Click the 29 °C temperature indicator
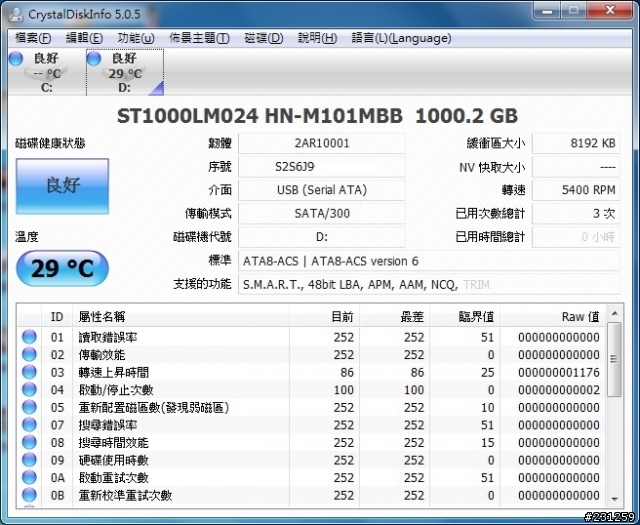This screenshot has width=640, height=525. (x=62, y=268)
